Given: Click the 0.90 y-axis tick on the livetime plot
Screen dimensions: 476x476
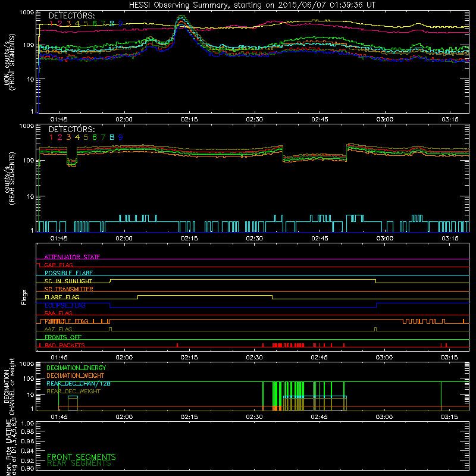Looking at the screenshot, I should 27,468.
